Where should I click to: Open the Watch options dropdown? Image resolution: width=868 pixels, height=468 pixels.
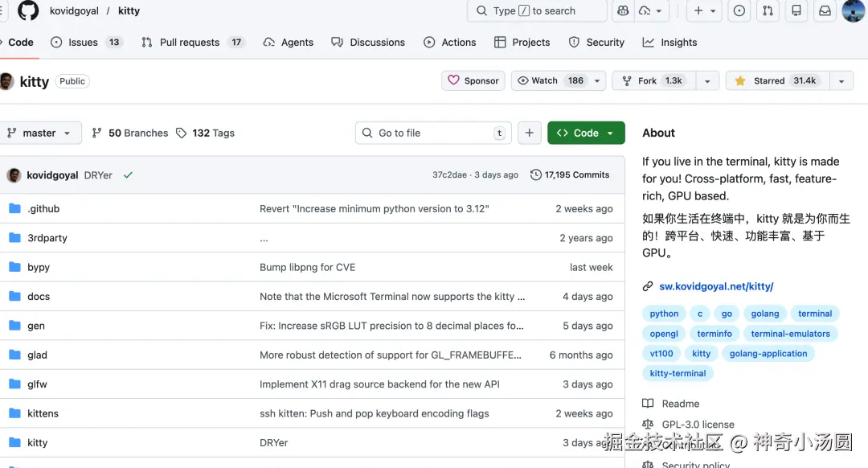point(596,81)
